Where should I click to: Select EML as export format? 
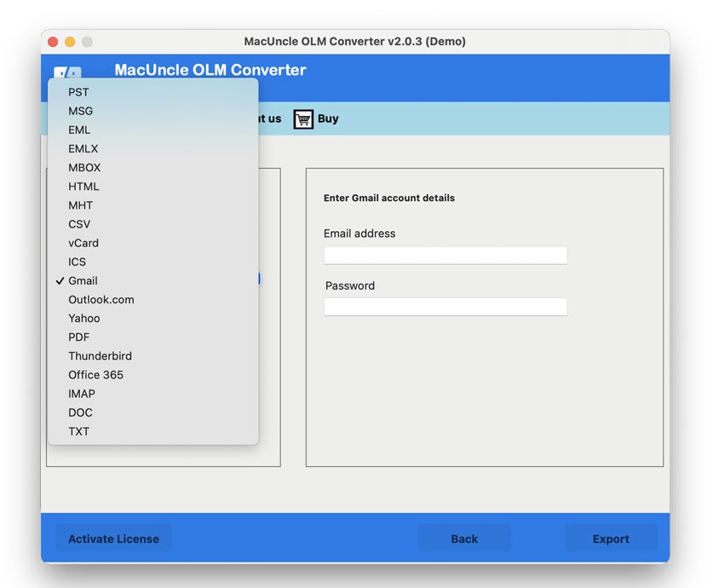[78, 130]
